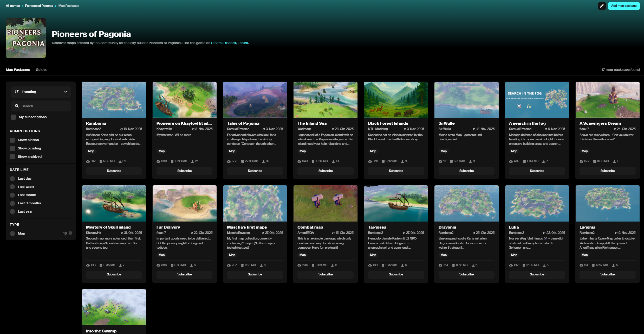Open the Pioneers of Pagonia breadcrumb

(x=39, y=6)
